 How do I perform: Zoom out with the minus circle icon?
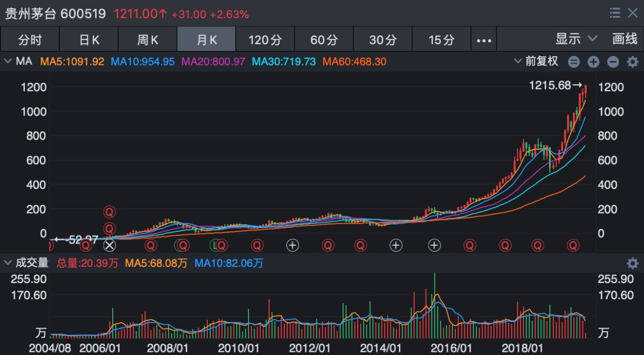(613, 62)
